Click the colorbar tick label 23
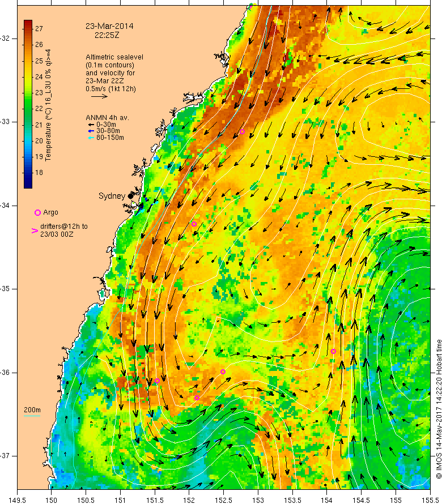The width and height of the screenshot is (442, 504). point(39,92)
